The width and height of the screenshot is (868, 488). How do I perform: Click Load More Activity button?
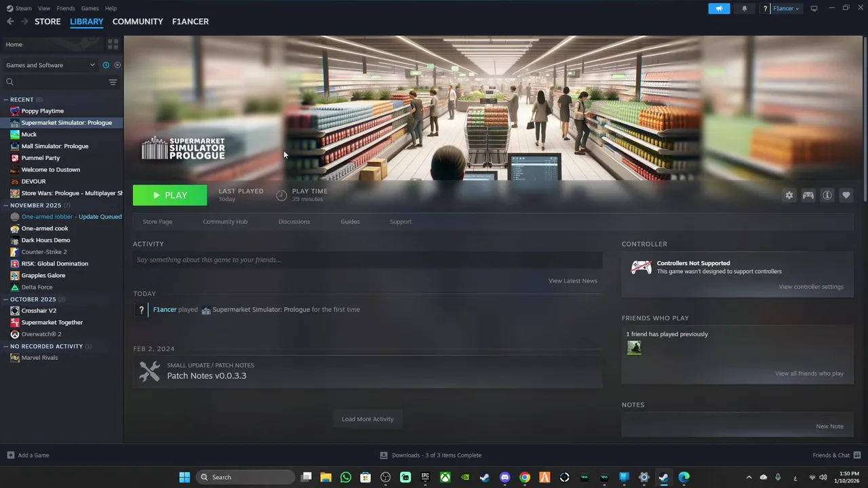(x=368, y=419)
